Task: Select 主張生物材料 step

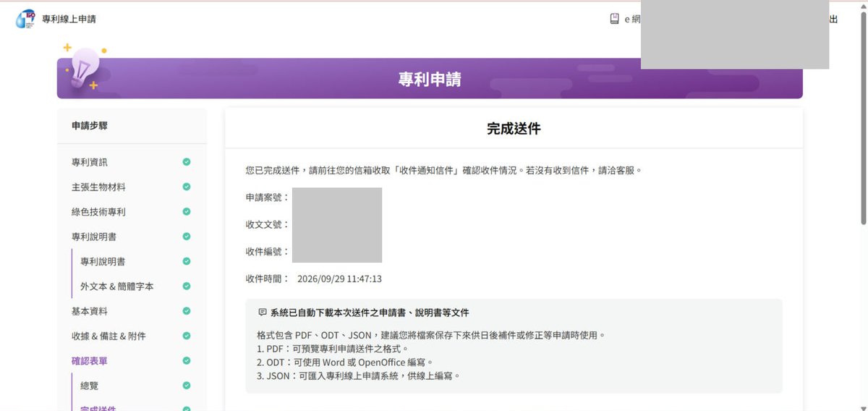Action: pos(98,187)
